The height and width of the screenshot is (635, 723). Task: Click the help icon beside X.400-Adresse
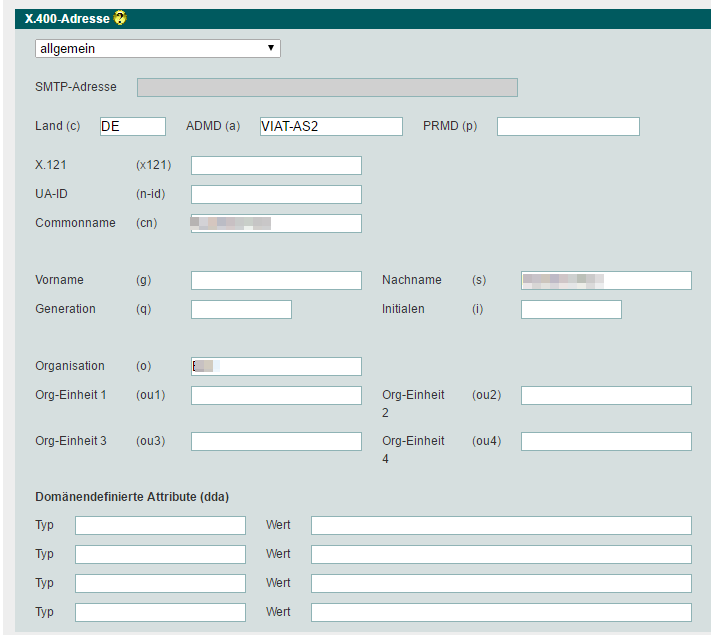pos(121,18)
